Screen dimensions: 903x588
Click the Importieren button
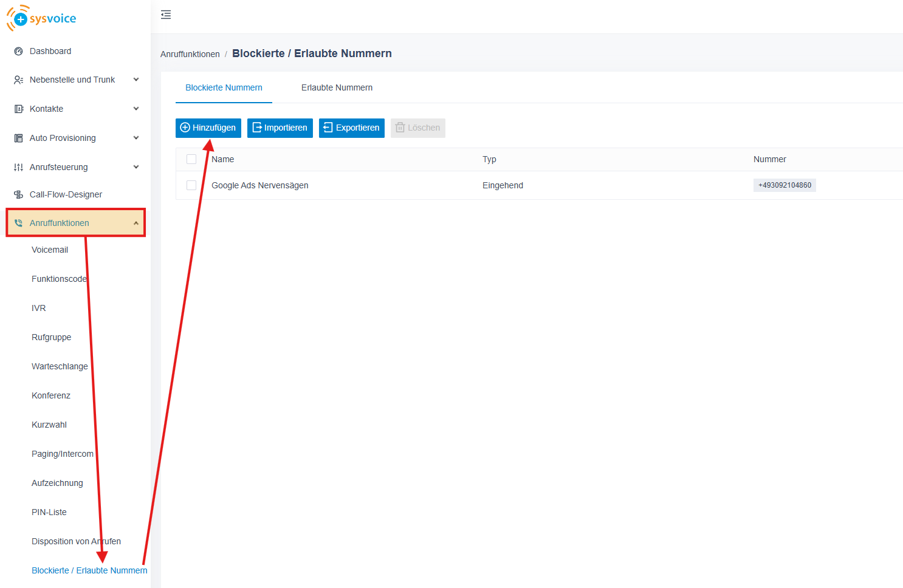coord(280,128)
